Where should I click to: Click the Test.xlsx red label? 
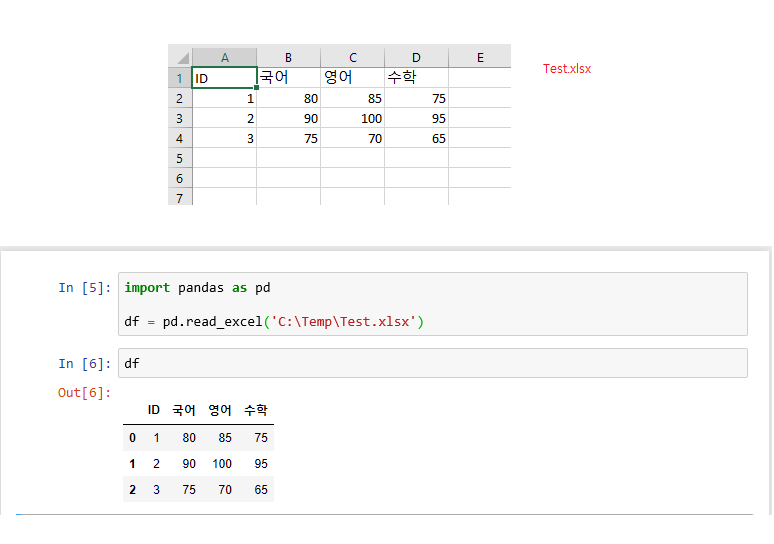(x=567, y=69)
